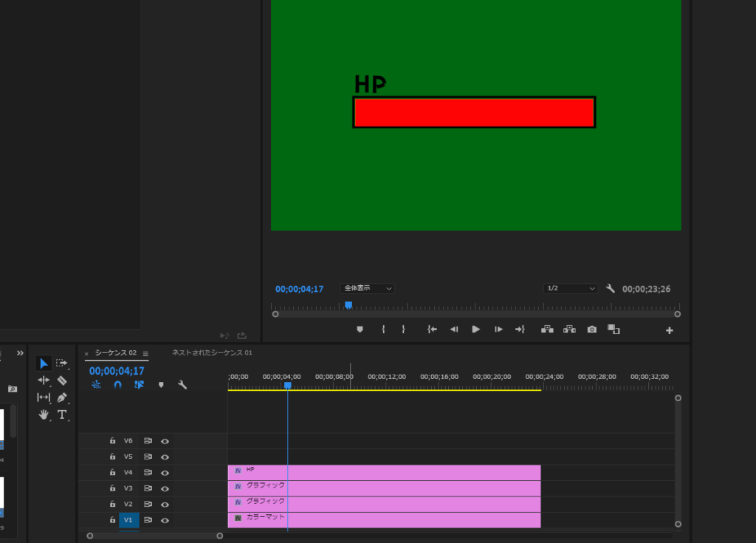This screenshot has height=543, width=756.
Task: Toggle V1 track eye visibility
Action: (165, 520)
